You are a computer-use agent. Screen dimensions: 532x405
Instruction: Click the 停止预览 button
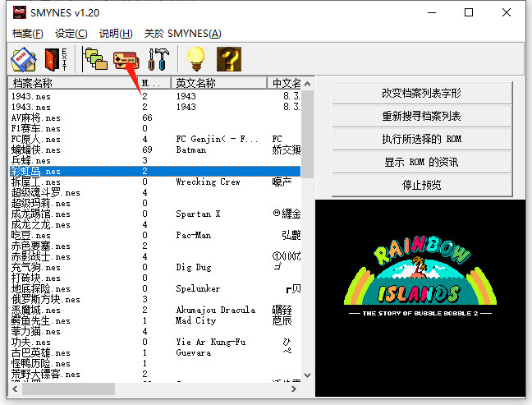[422, 185]
